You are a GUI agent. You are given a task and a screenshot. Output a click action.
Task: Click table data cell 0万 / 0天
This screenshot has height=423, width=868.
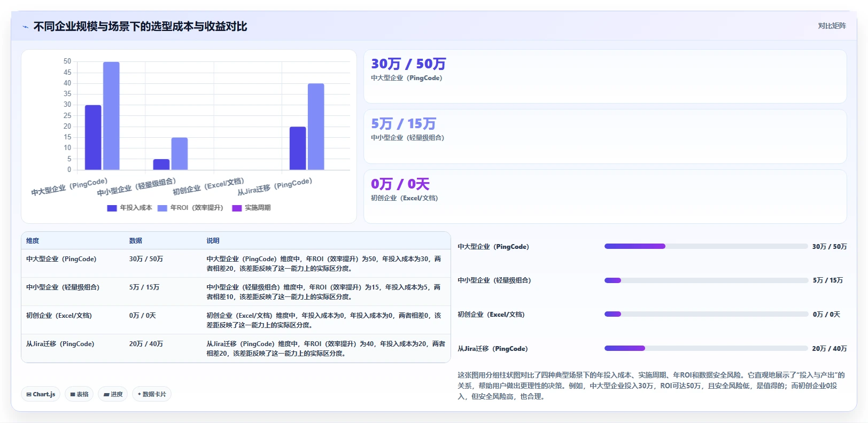tap(142, 316)
